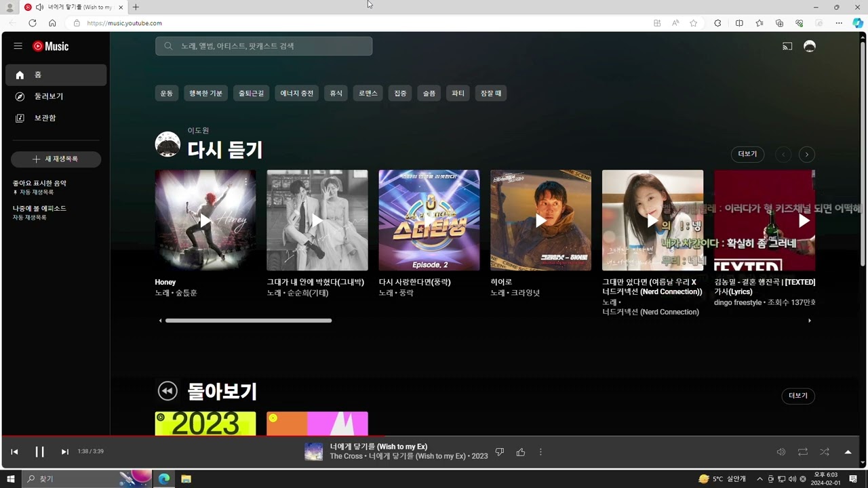Pause the current song
Screen dimensions: 868x488
point(39,452)
